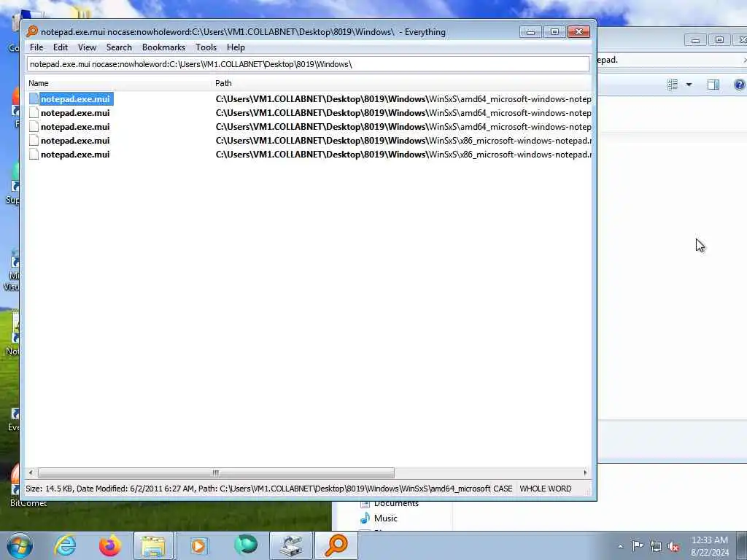This screenshot has width=747, height=560.
Task: Click the Action Center flag tray icon
Action: coord(638,545)
